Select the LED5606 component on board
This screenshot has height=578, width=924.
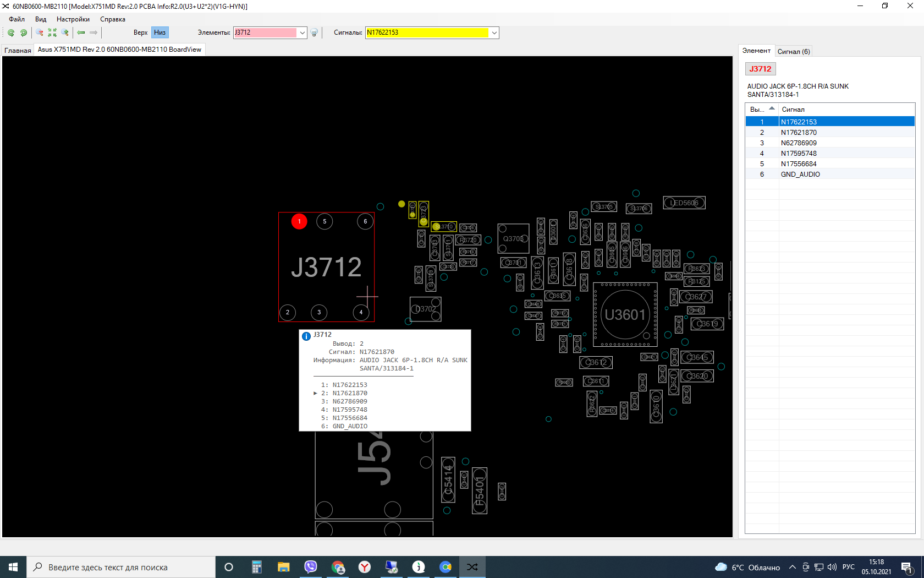pos(684,203)
